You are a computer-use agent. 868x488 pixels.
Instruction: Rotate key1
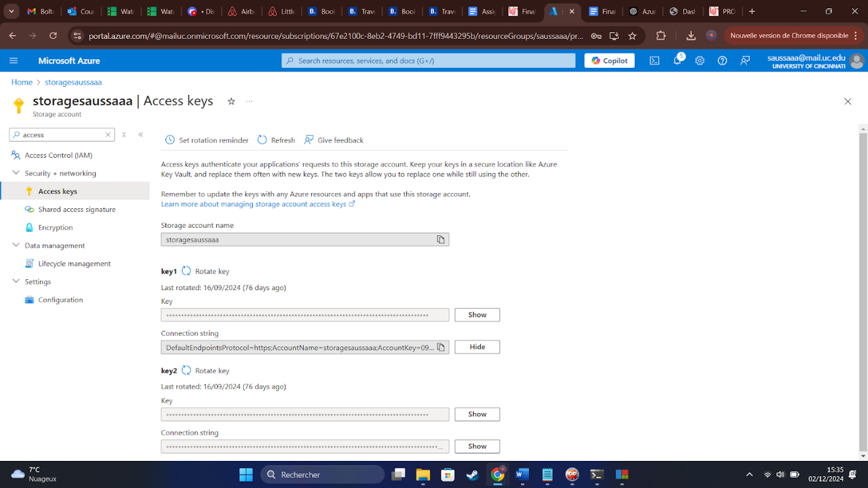pos(206,271)
